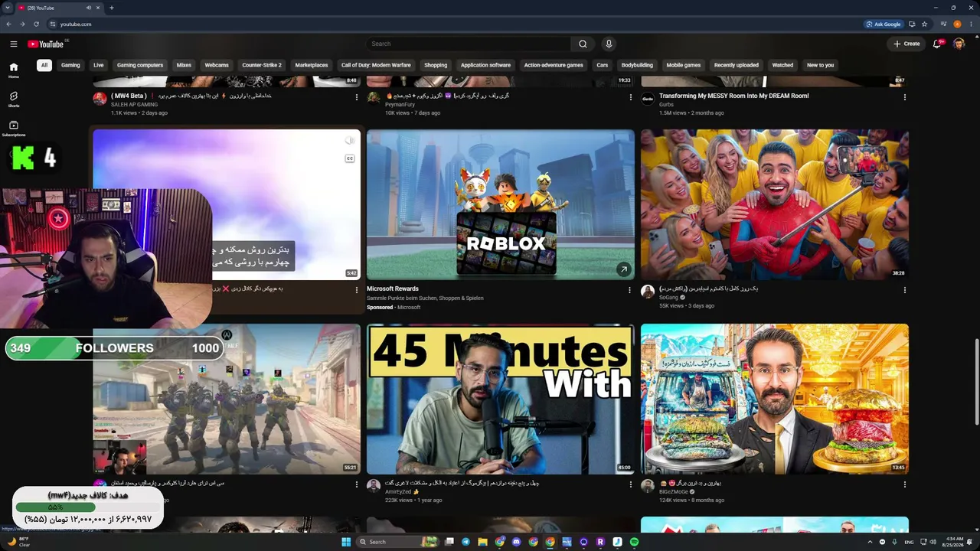Screen dimensions: 980x551
Task: Open options menu for the SoGang video
Action: (904, 290)
